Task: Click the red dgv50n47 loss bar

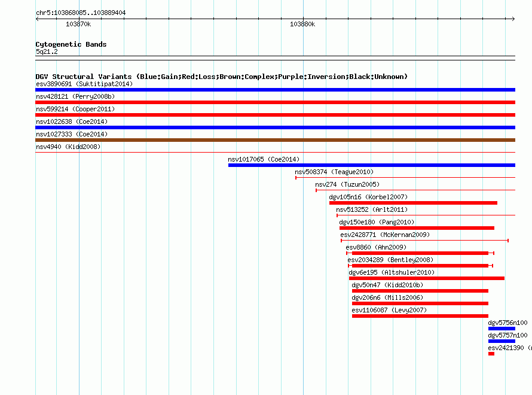Action: (420, 291)
